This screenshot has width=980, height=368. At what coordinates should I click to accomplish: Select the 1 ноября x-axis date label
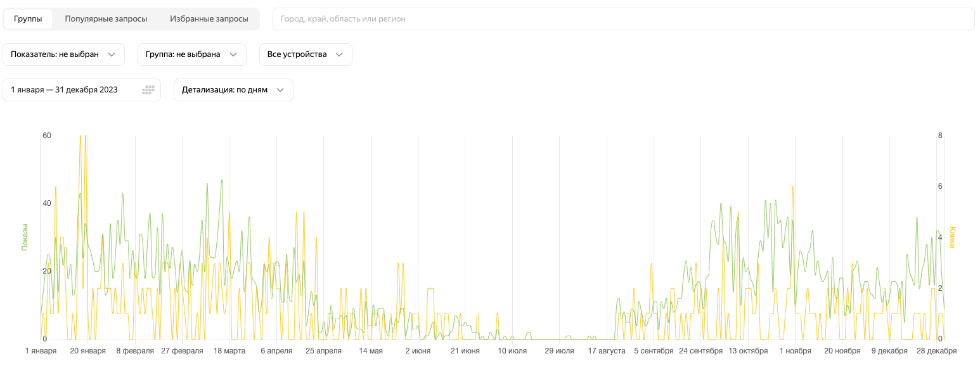click(795, 351)
